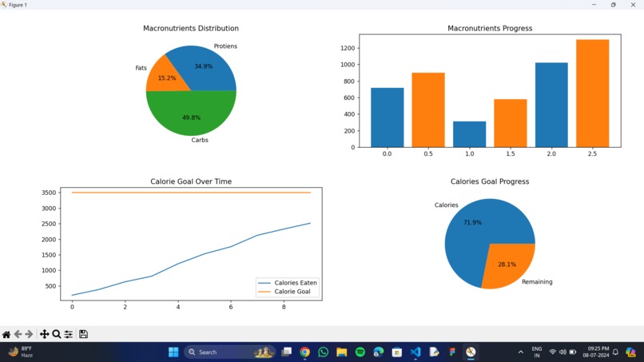The image size is (644, 362).
Task: Save the figure with floppy icon
Action: click(83, 334)
